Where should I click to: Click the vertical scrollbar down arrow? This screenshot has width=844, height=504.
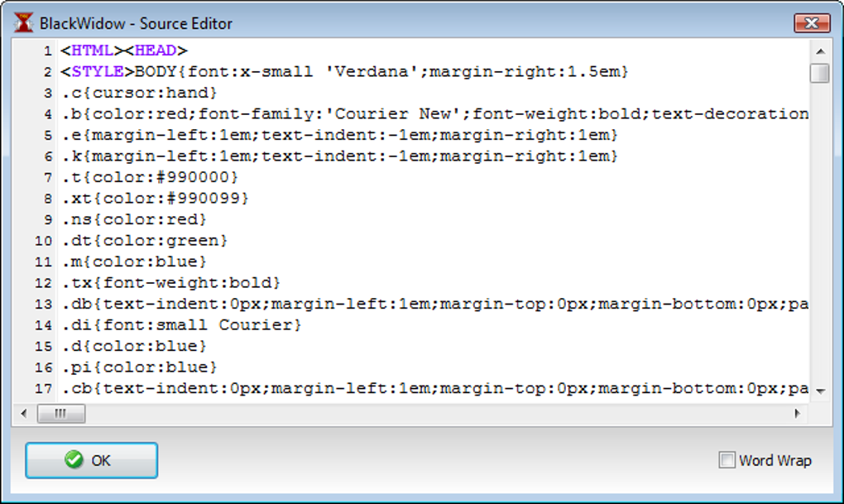click(x=820, y=390)
